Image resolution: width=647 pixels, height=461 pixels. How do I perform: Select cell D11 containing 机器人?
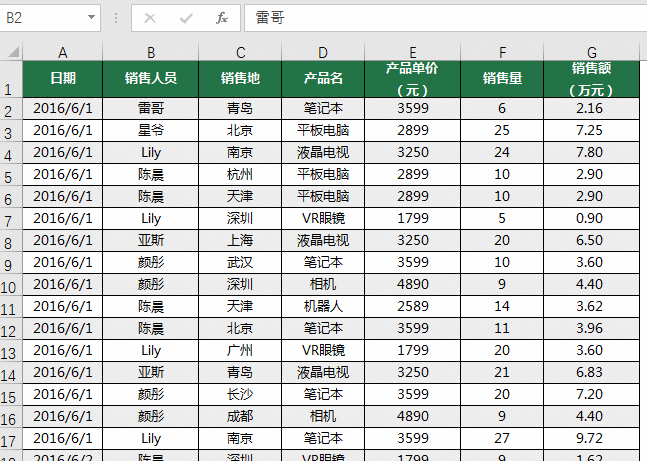pos(323,306)
